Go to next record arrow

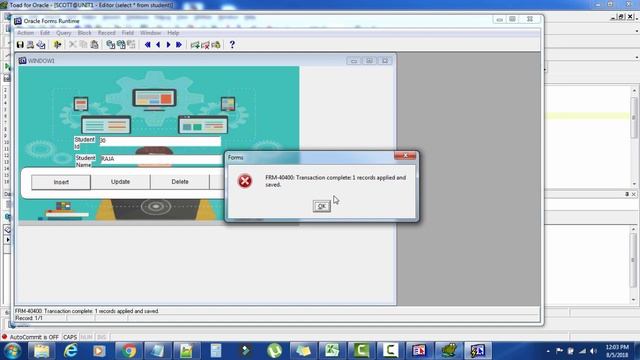tap(168, 44)
